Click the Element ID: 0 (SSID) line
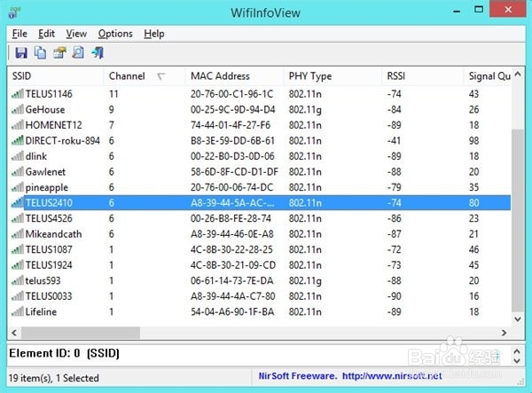 (64, 354)
